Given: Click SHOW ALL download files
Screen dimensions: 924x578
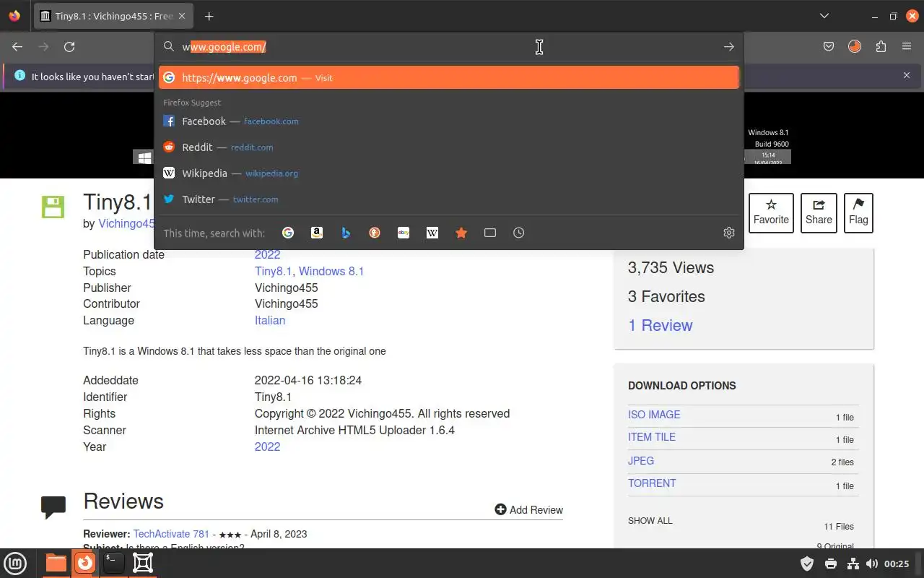Looking at the screenshot, I should coord(650,521).
